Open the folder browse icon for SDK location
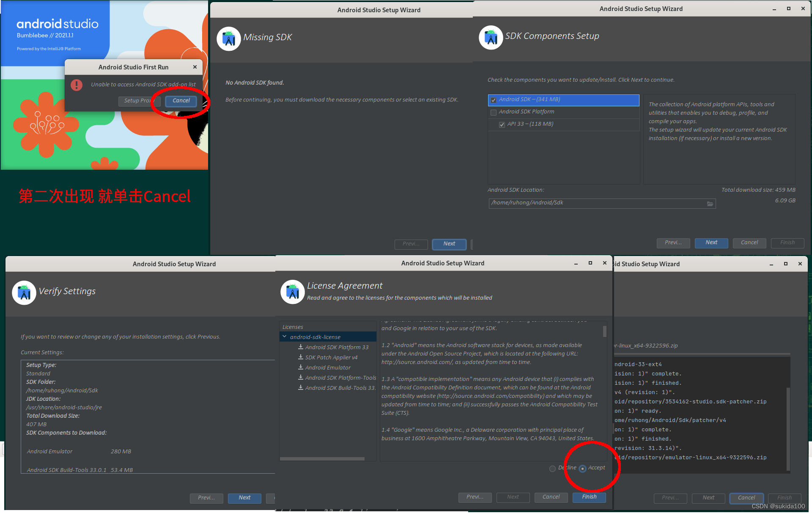The height and width of the screenshot is (513, 812). (x=710, y=204)
